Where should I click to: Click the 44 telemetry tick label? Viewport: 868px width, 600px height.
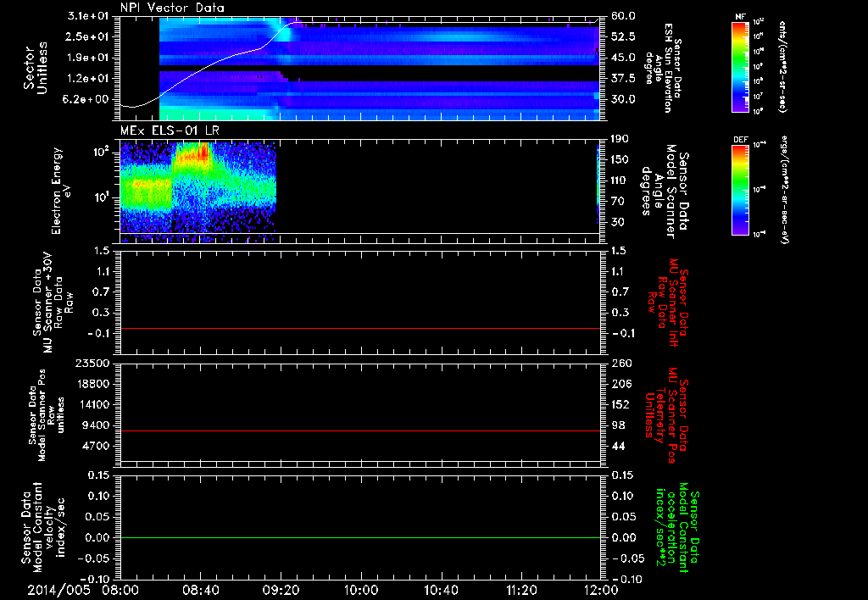pyautogui.click(x=618, y=446)
